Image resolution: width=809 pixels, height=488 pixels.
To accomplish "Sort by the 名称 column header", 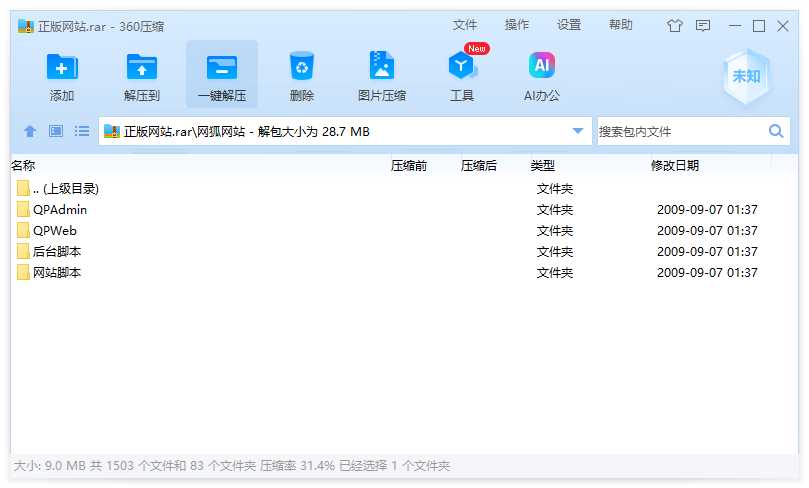I will [23, 166].
